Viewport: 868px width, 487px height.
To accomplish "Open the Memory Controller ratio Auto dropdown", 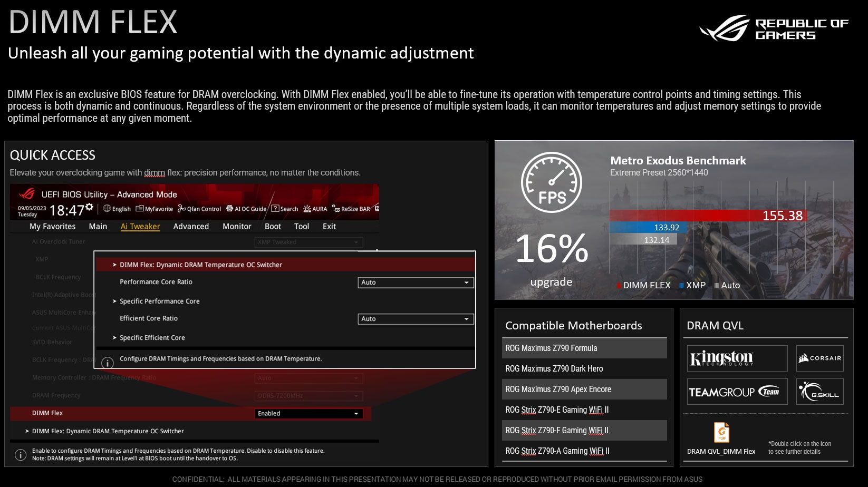I will coord(309,378).
